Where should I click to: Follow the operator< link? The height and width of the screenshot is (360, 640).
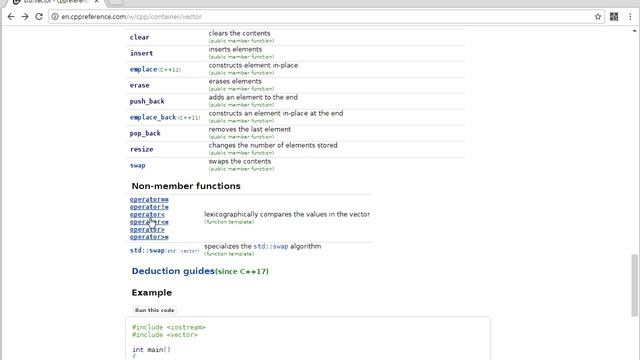147,214
